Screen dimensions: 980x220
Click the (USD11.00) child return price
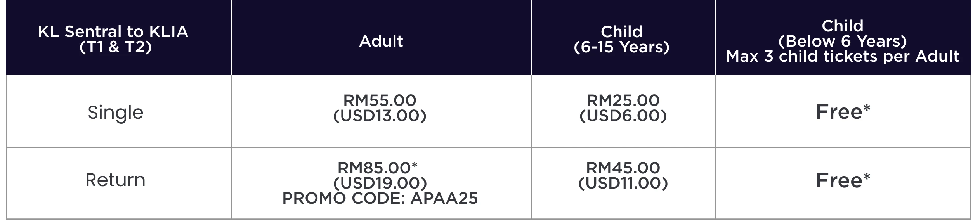[x=623, y=183]
